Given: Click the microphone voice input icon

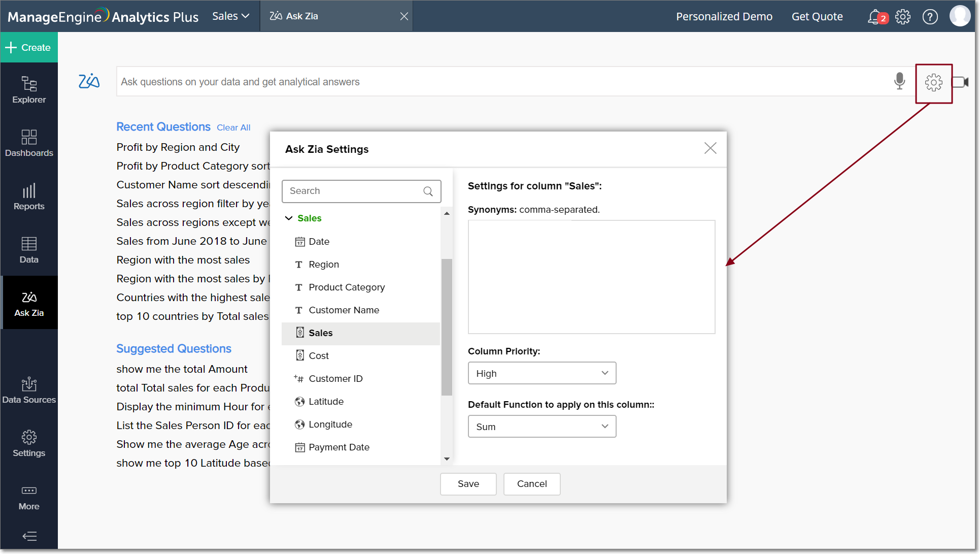Looking at the screenshot, I should point(899,81).
